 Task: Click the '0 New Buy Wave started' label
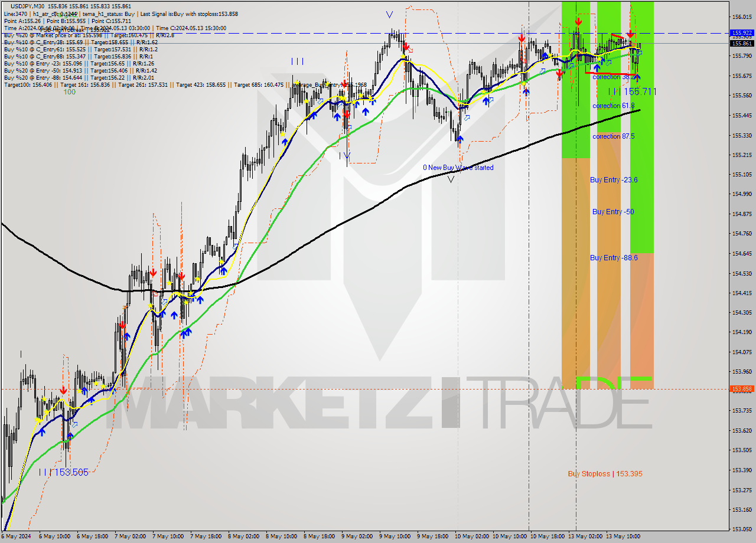[458, 168]
